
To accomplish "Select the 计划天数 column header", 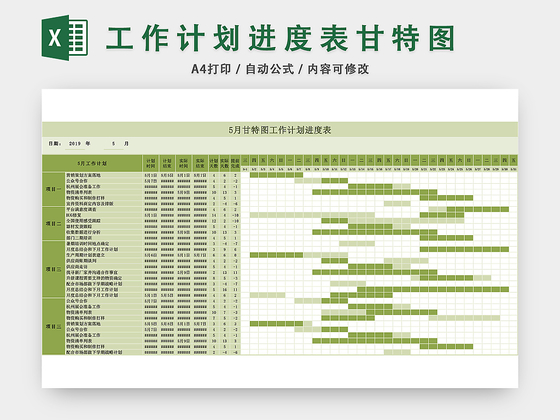I will [214, 163].
